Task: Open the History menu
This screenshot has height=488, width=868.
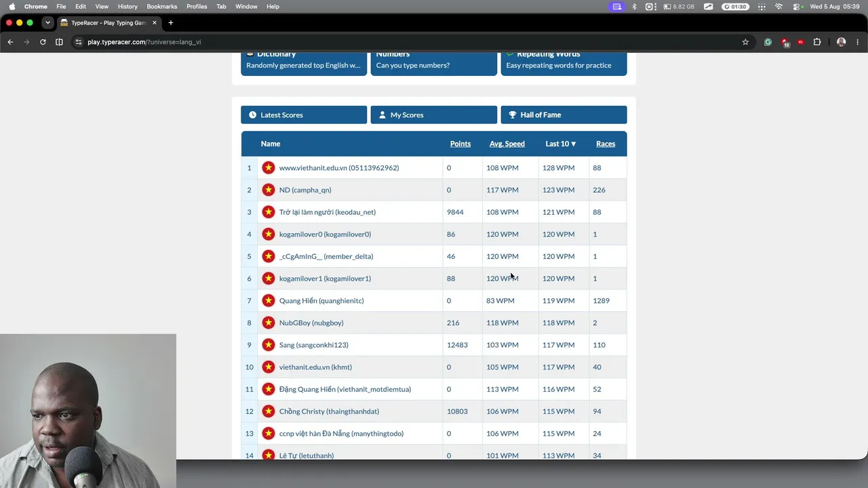Action: click(x=127, y=6)
